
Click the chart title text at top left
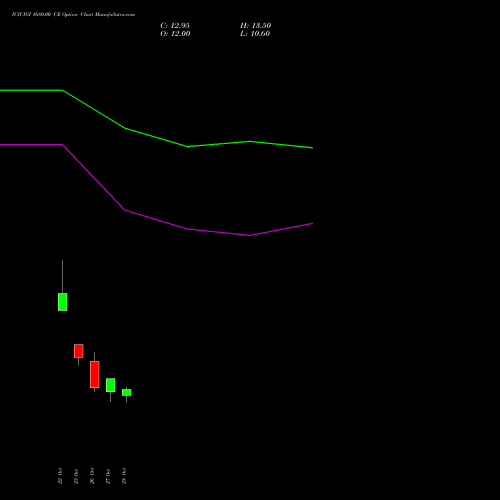tap(73, 15)
